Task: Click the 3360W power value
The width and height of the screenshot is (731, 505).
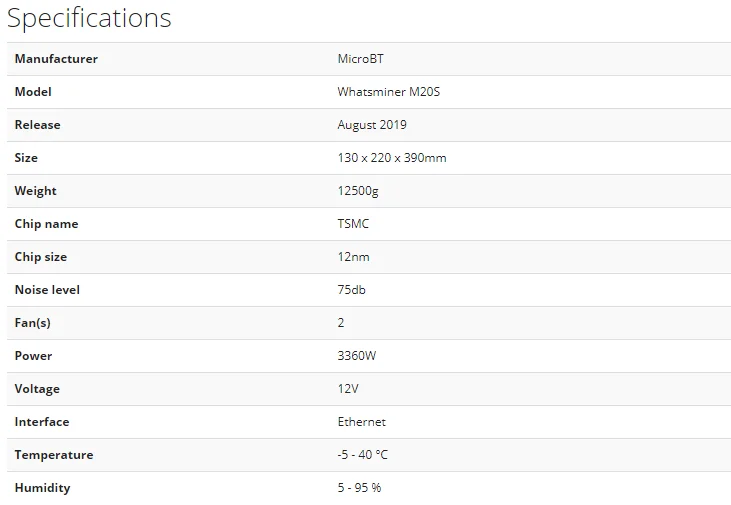Action: 356,356
